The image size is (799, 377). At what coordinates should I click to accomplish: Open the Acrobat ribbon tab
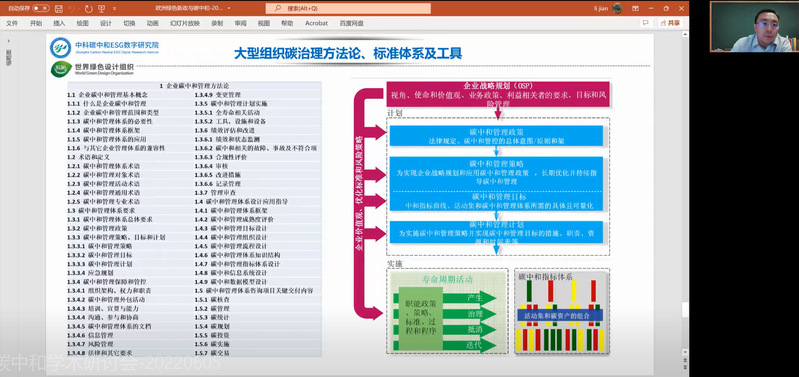coord(316,23)
